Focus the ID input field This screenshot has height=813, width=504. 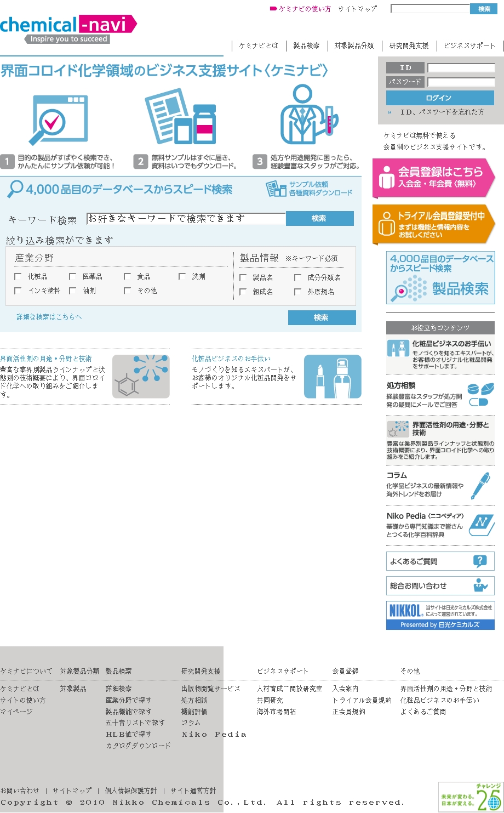461,68
